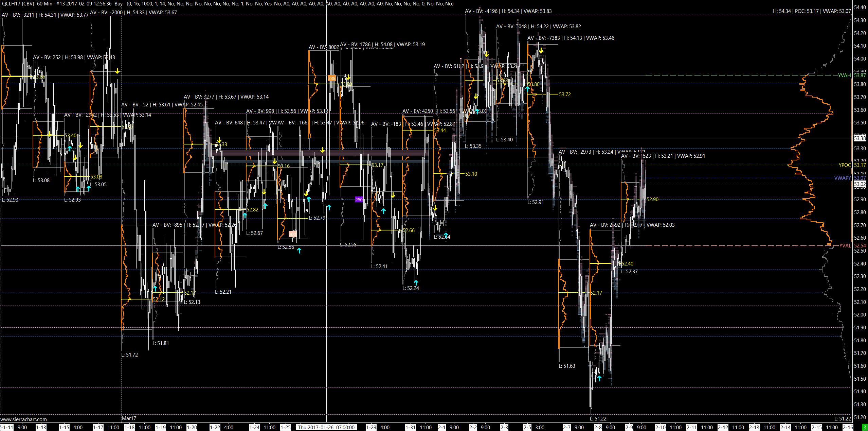The width and height of the screenshot is (868, 431).
Task: Select the YVAL 52.54 level label
Action: click(x=845, y=246)
